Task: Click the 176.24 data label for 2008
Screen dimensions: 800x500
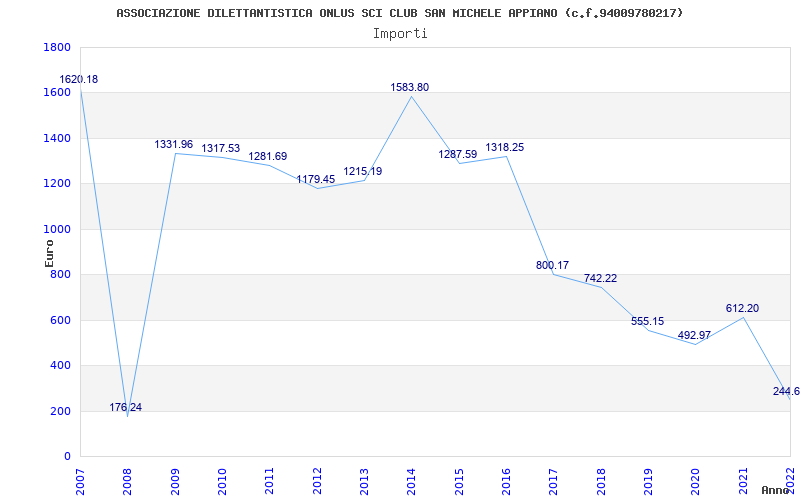Action: point(126,408)
